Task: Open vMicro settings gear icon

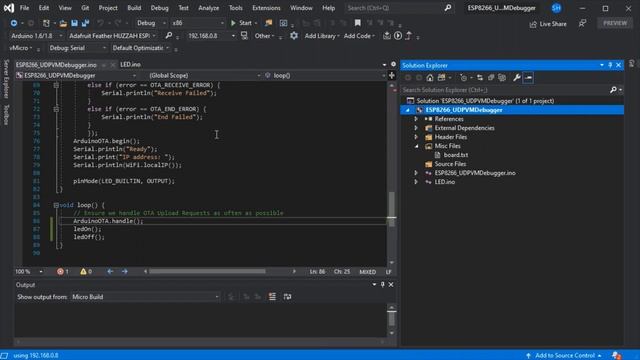Action: tap(294, 36)
